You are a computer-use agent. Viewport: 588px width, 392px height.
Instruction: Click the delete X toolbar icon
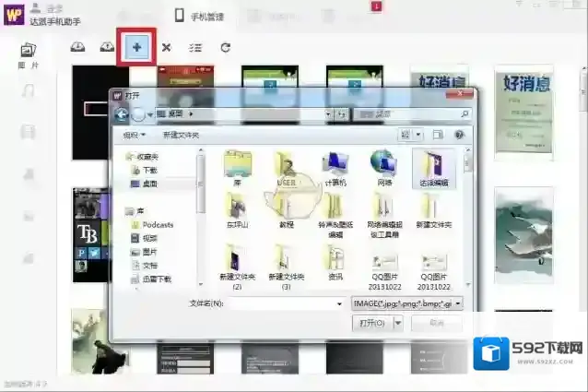166,47
